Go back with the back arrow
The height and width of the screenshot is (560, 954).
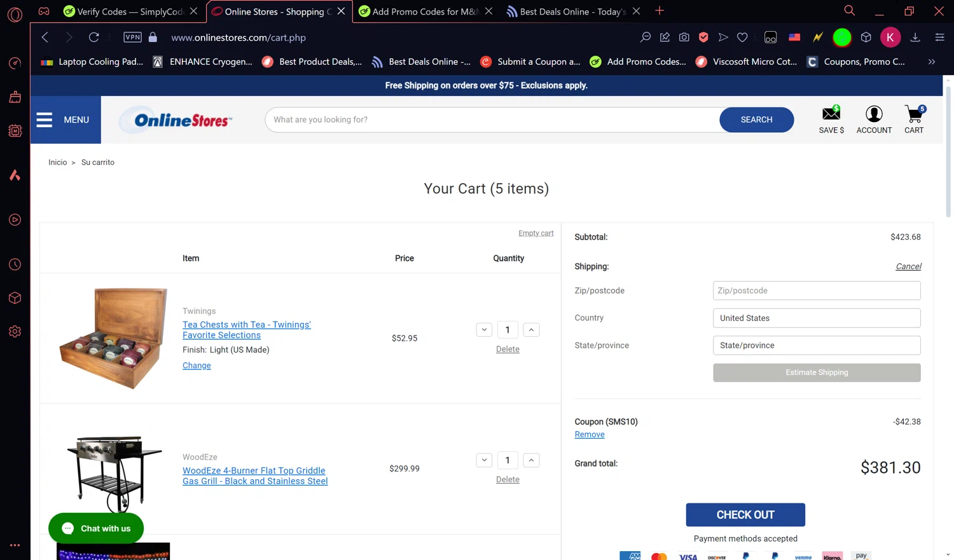[x=45, y=38]
